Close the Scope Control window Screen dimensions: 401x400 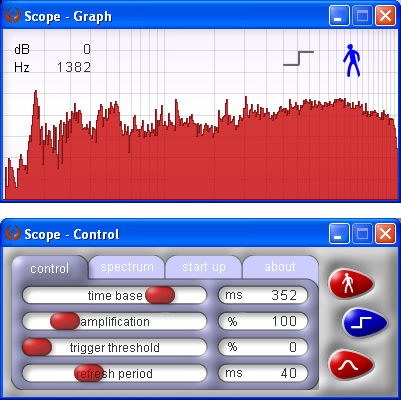[x=385, y=233]
